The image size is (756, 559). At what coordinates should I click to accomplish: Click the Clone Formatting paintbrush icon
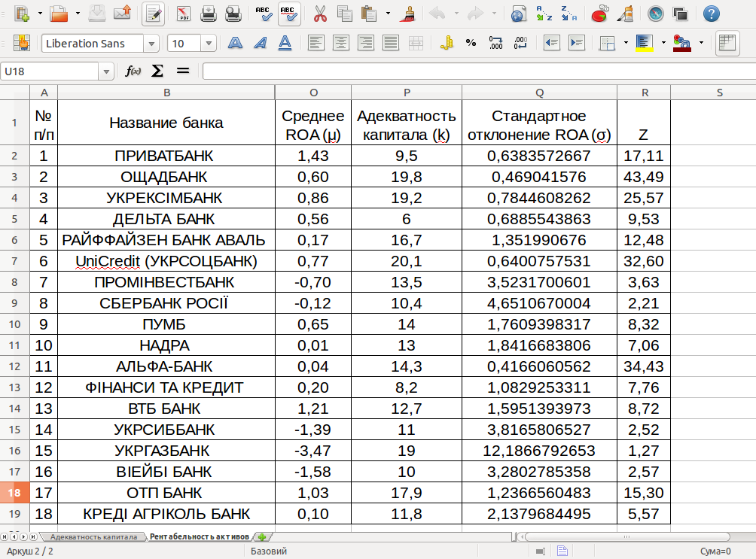tap(409, 14)
